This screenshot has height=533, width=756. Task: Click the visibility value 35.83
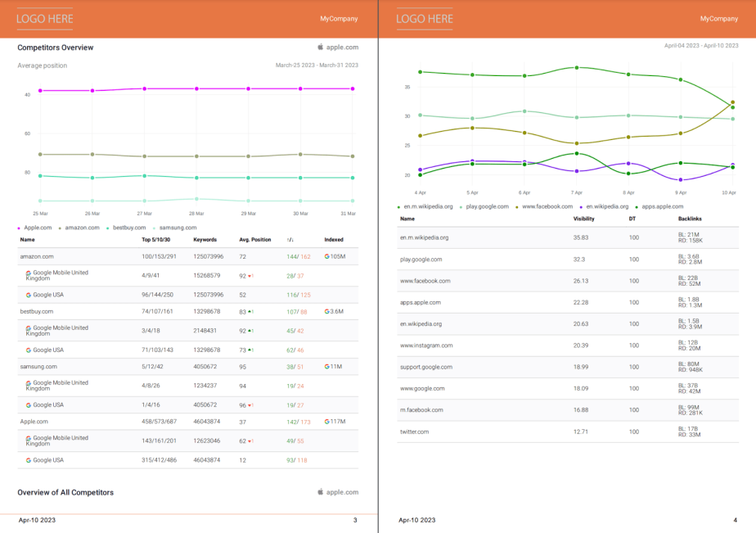(581, 237)
